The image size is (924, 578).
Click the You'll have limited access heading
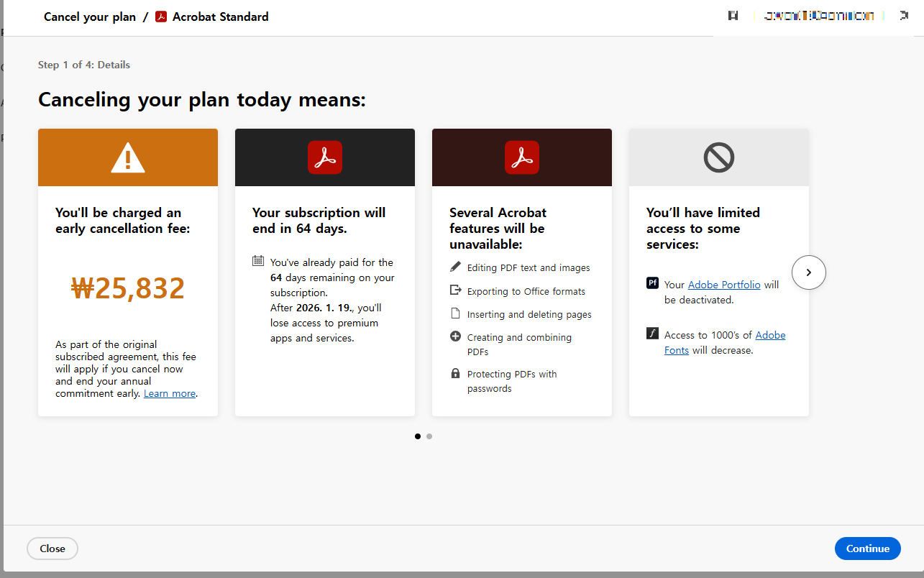coord(703,229)
